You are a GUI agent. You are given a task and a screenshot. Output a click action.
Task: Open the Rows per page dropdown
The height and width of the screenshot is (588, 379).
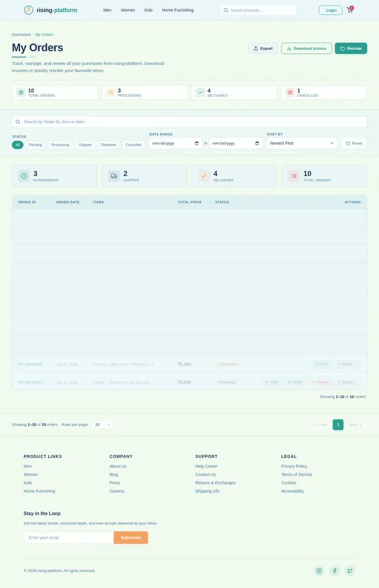click(102, 424)
